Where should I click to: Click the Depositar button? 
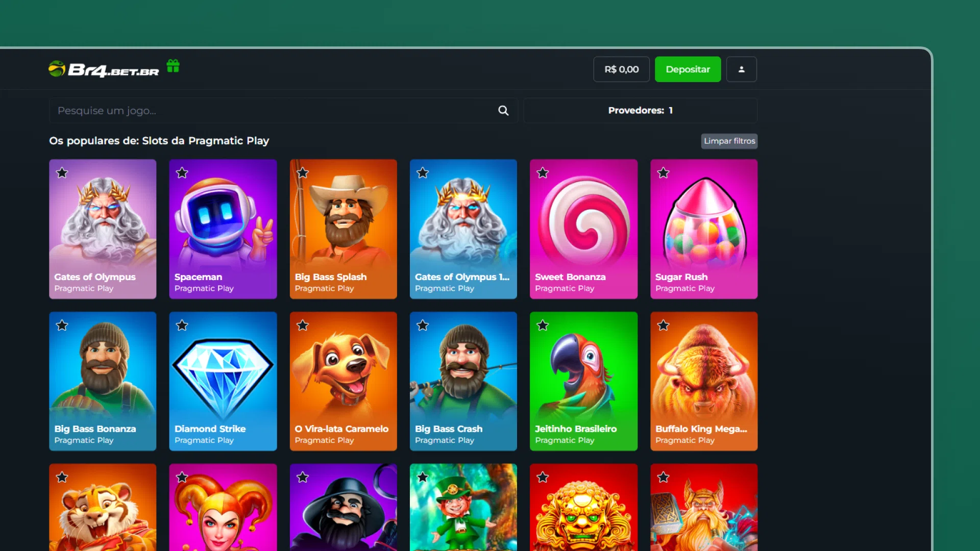pos(688,69)
